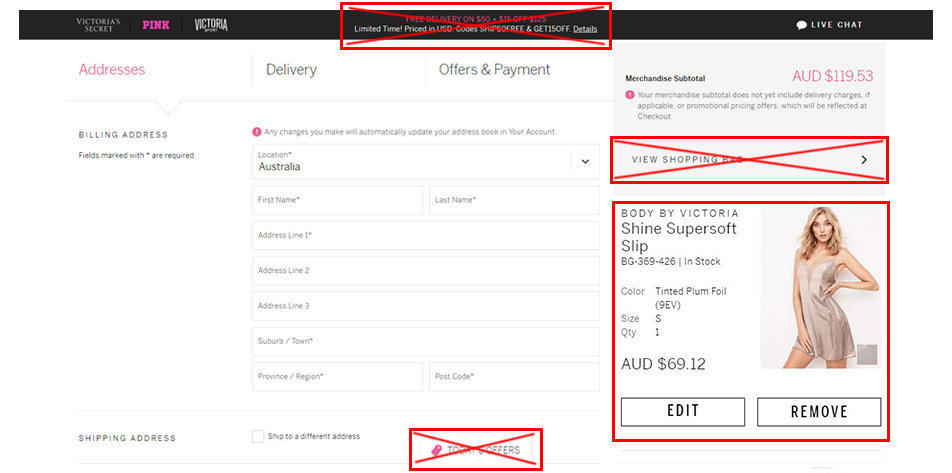
Task: Click the pink alert icon under Merchandise Subtotal
Action: [x=630, y=95]
